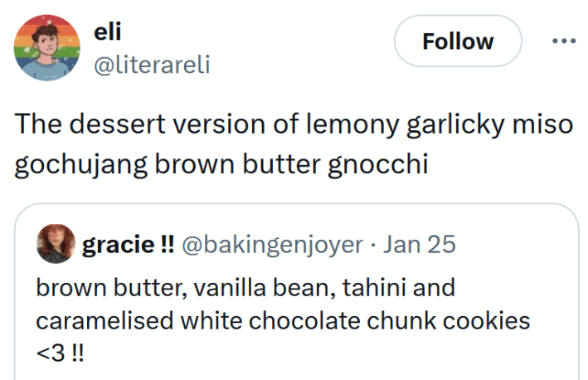Click the "<3 !!" text in quote
588x380 pixels.
[x=60, y=352]
